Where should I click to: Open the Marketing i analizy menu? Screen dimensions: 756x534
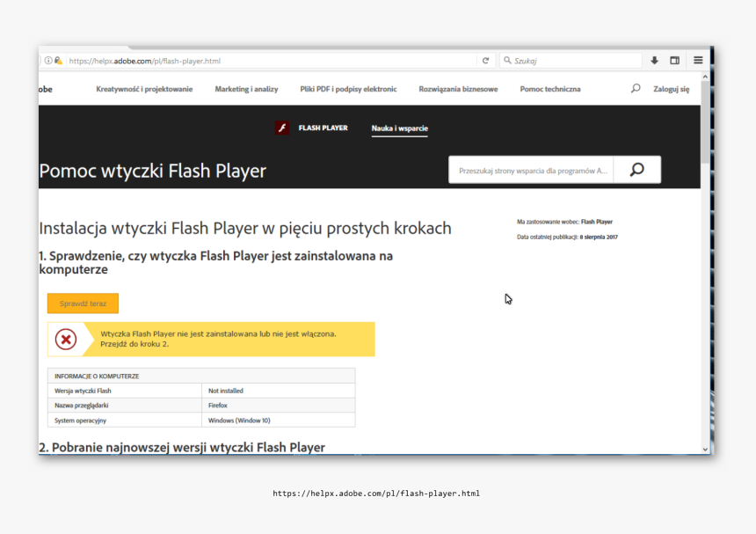pyautogui.click(x=246, y=89)
